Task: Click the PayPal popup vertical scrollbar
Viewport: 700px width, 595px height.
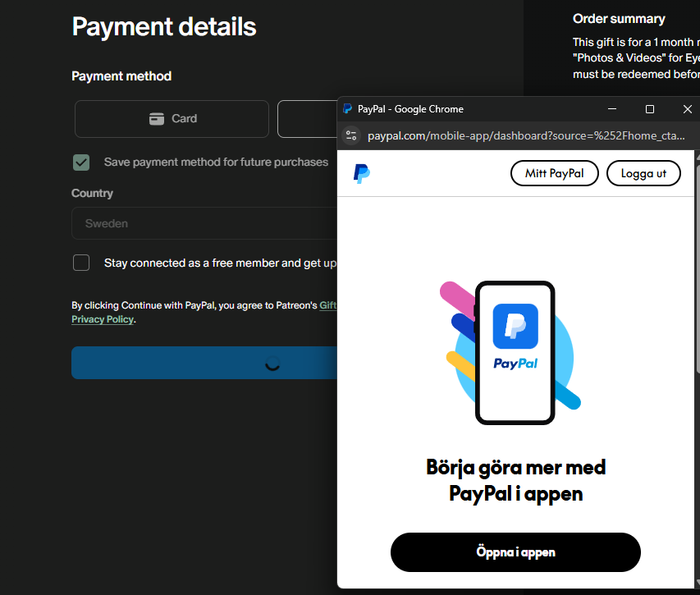Action: tap(698, 269)
